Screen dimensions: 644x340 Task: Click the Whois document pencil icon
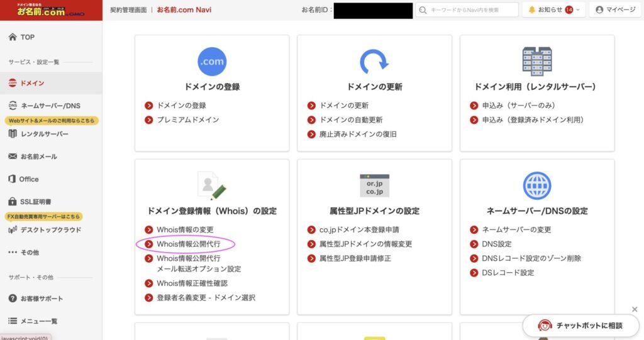pos(212,185)
